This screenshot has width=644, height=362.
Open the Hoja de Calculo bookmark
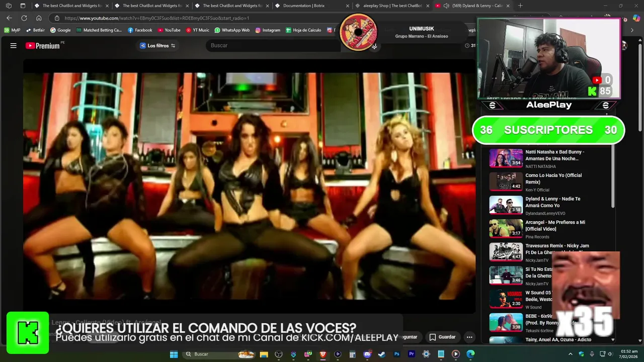coord(303,30)
